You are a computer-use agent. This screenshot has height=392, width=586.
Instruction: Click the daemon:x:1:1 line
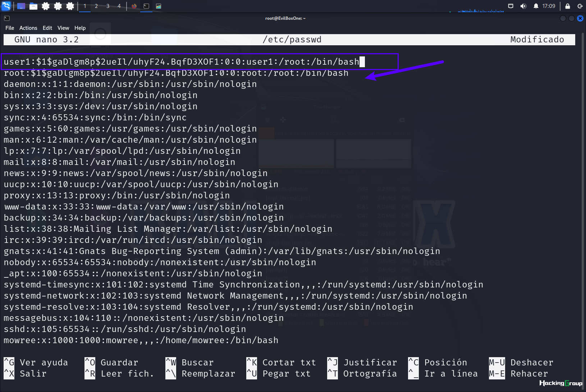tap(130, 84)
